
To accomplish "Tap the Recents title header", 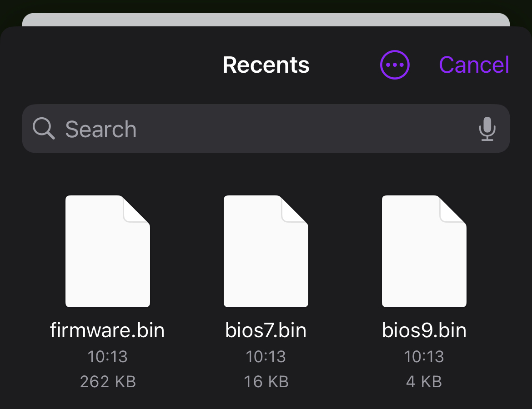I will tap(266, 65).
